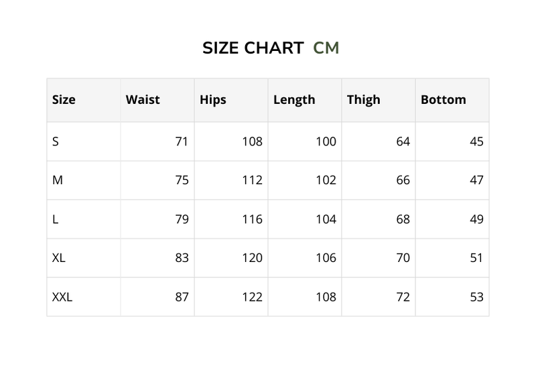Select length value 104 for size L
The height and width of the screenshot is (392, 536).
click(326, 219)
